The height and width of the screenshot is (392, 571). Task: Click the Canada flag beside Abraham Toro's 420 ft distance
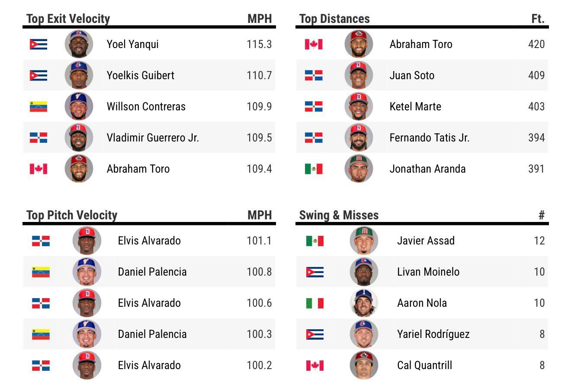coord(314,44)
